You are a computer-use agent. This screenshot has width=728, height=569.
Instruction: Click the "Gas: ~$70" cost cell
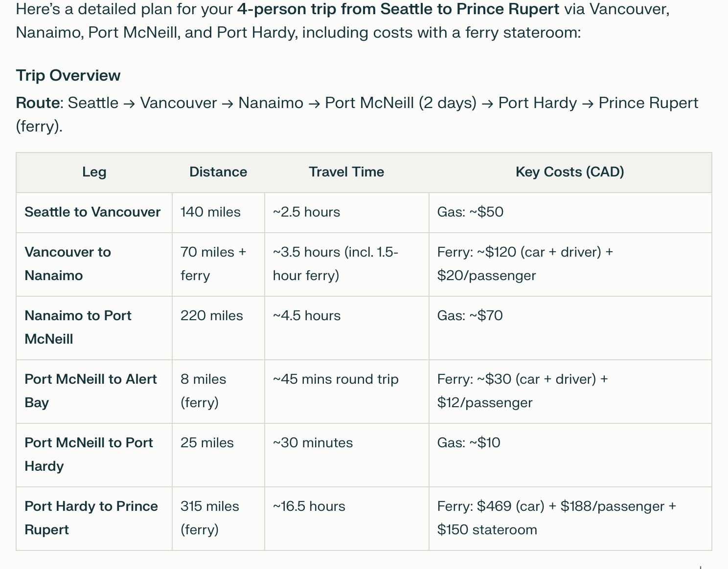(470, 316)
